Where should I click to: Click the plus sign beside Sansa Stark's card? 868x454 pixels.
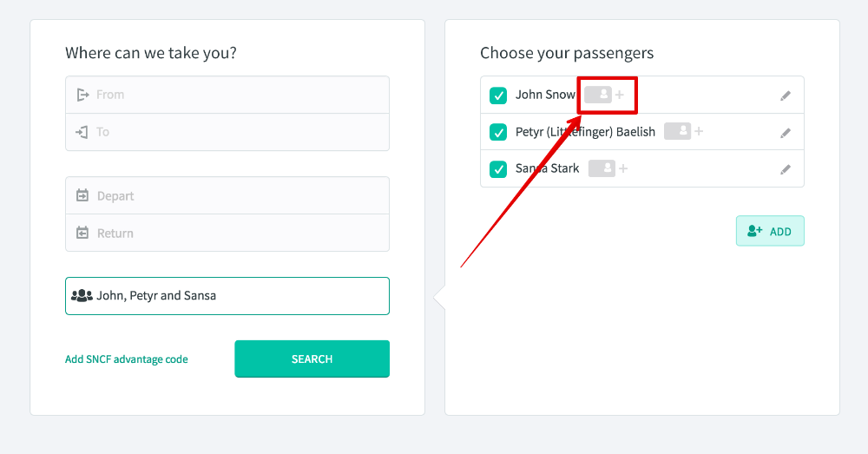[623, 168]
